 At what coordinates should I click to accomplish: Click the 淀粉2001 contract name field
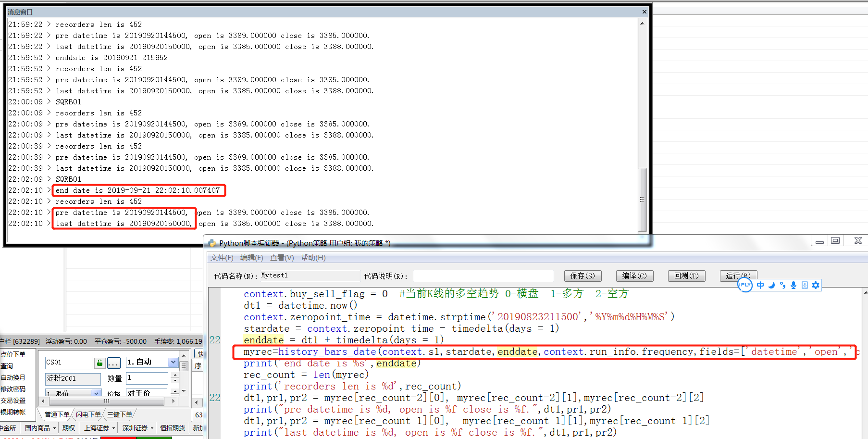[73, 378]
